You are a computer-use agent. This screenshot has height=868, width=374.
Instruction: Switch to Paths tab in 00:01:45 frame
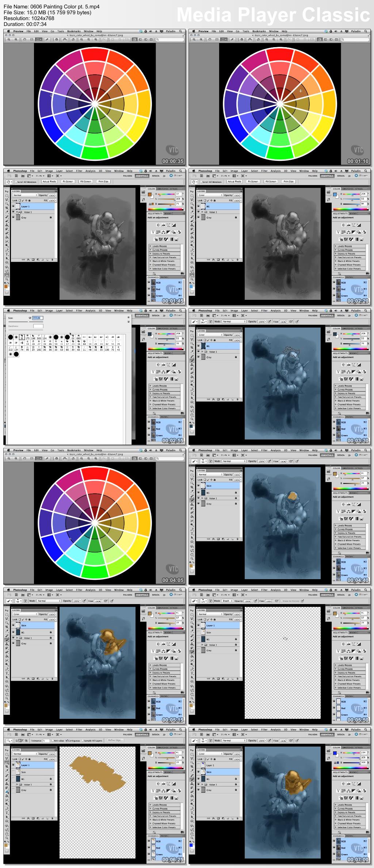(x=164, y=278)
